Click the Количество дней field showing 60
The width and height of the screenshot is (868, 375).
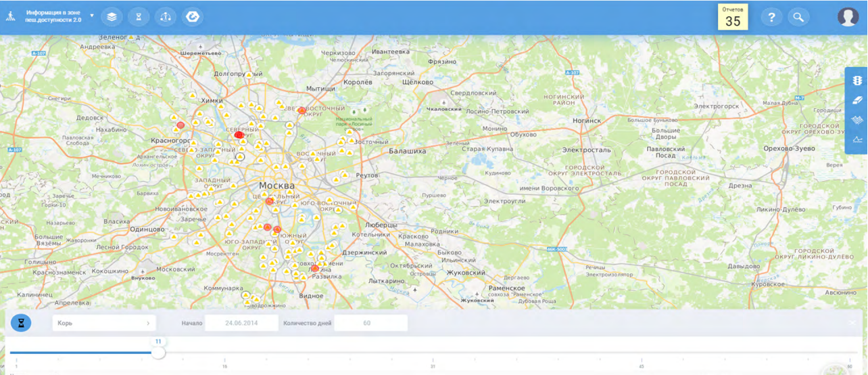click(x=370, y=323)
